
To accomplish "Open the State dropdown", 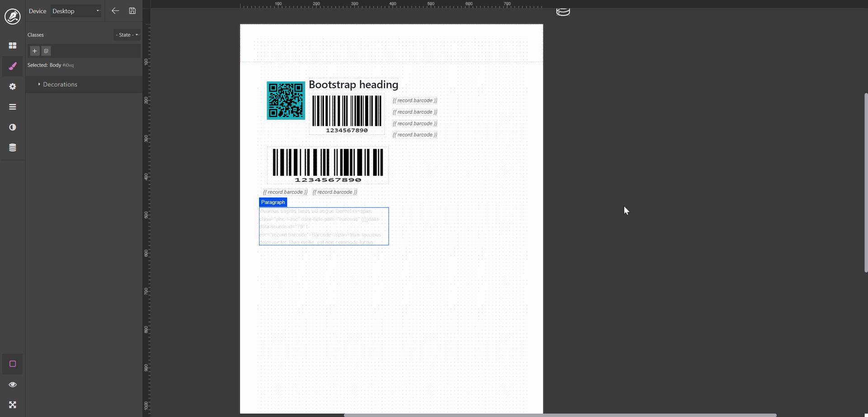I will point(127,35).
